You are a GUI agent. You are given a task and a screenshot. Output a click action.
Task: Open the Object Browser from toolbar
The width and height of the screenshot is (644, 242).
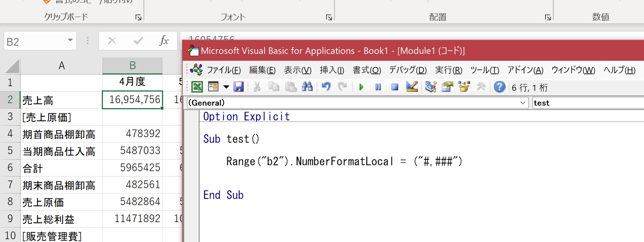coord(464,87)
